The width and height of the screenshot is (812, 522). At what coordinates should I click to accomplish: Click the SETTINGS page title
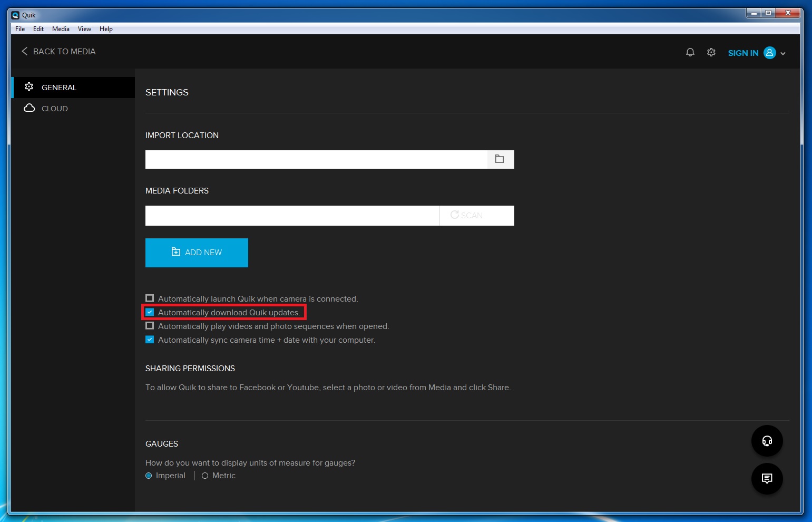(x=167, y=92)
